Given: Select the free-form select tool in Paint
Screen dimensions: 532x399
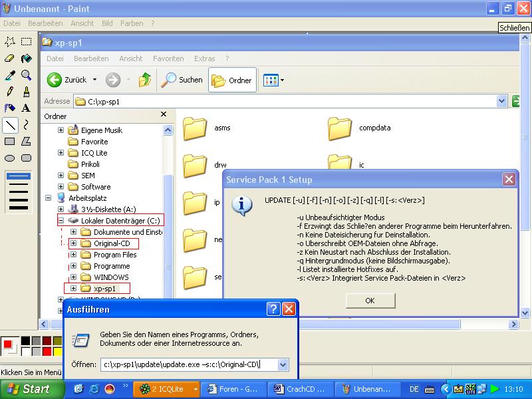Looking at the screenshot, I should coord(10,42).
